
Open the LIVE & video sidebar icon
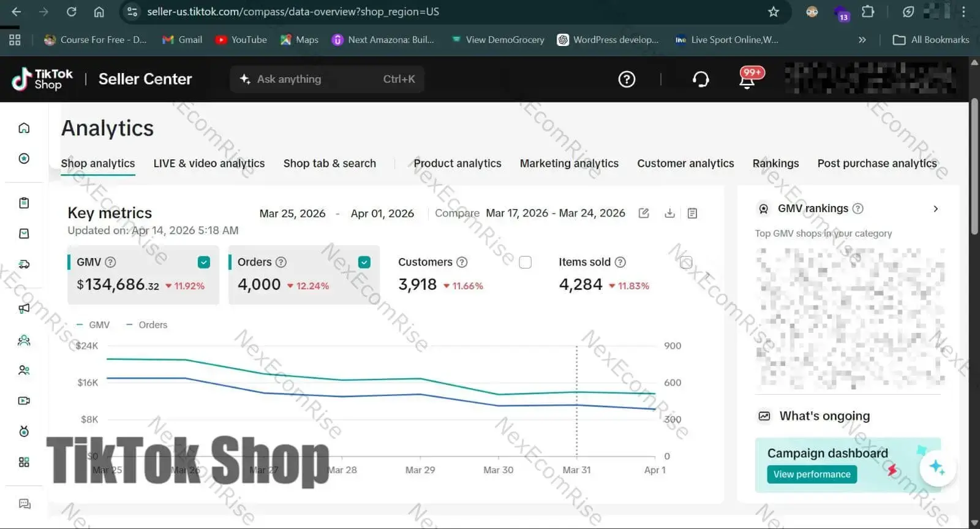pos(24,401)
